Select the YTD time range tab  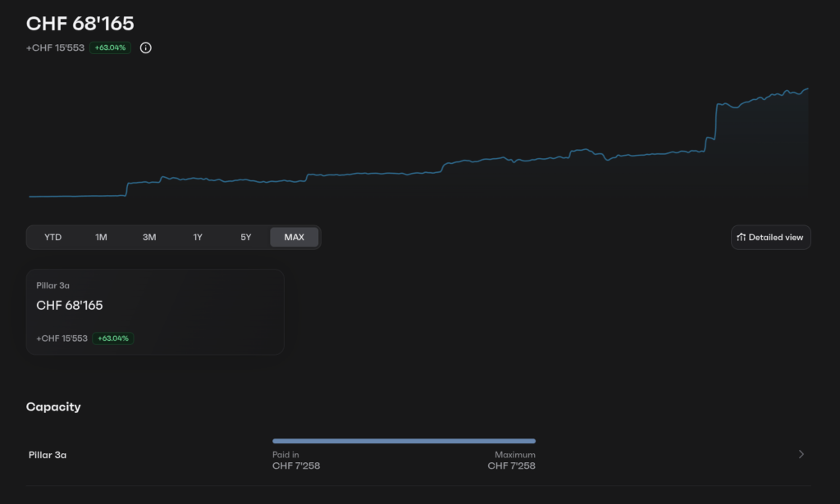click(53, 237)
